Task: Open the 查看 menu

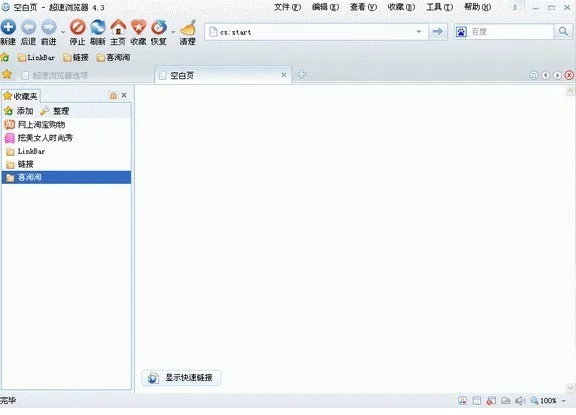Action: [x=363, y=7]
